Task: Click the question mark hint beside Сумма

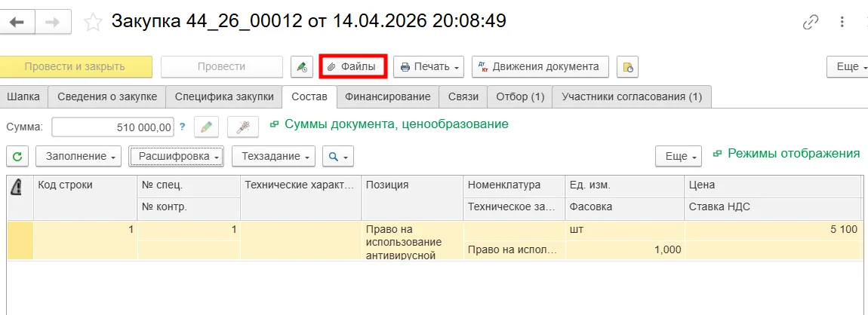Action: (182, 127)
